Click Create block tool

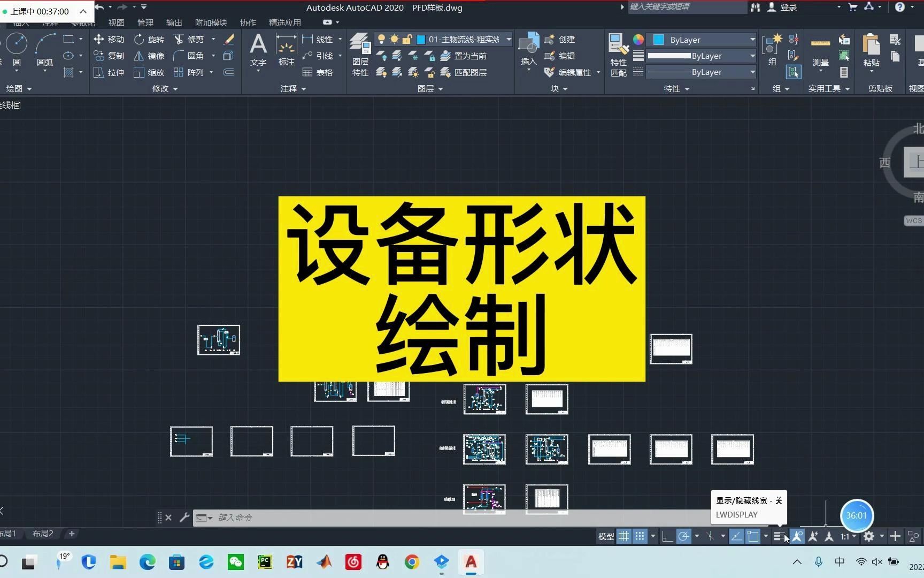pos(560,39)
